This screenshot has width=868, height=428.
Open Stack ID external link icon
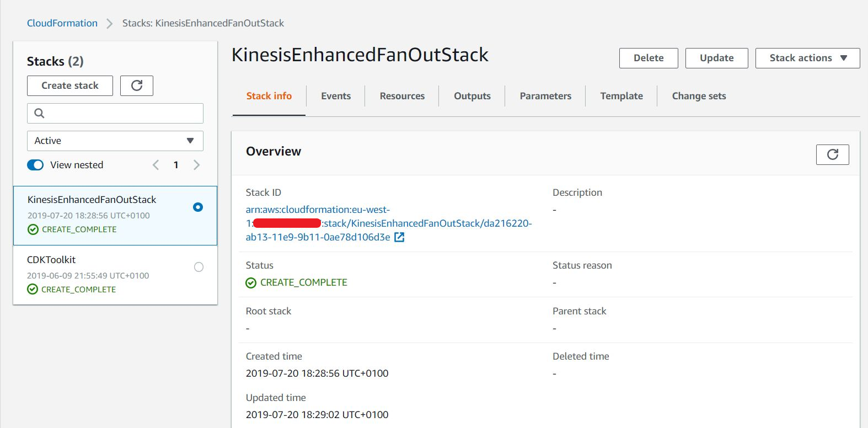click(399, 237)
